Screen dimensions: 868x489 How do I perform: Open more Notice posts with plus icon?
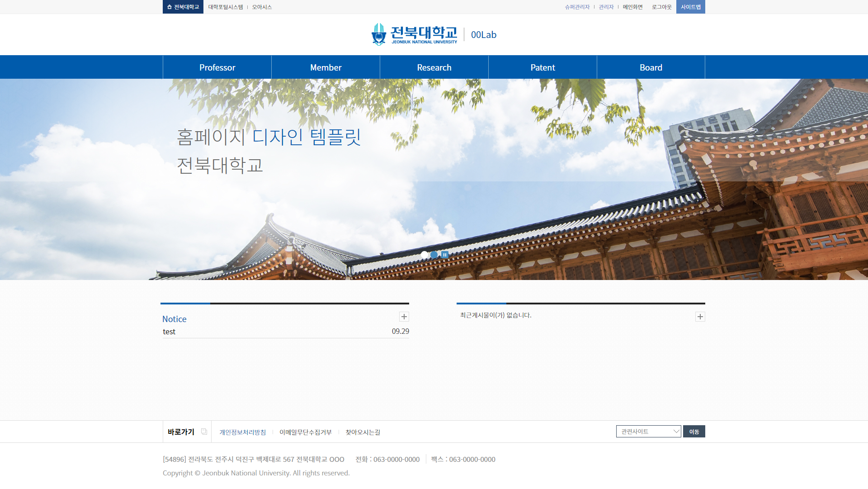coord(404,317)
